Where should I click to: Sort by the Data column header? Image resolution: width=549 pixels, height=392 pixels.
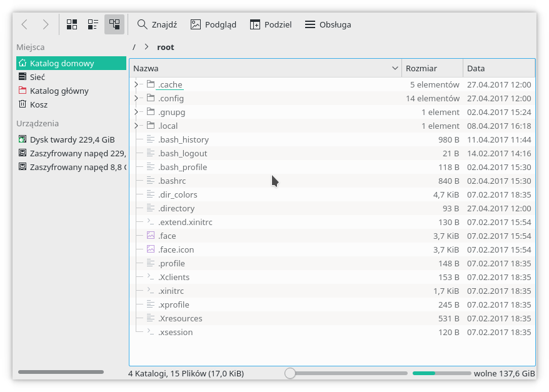499,68
